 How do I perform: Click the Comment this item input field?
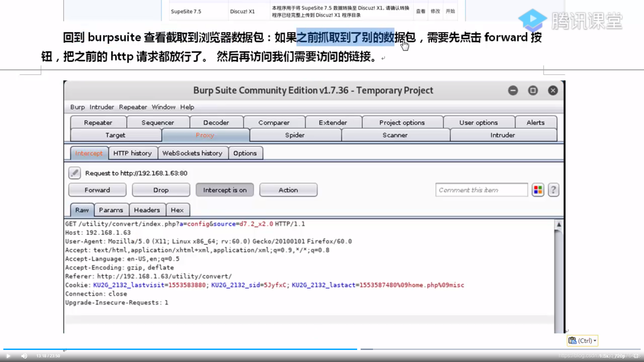(482, 190)
